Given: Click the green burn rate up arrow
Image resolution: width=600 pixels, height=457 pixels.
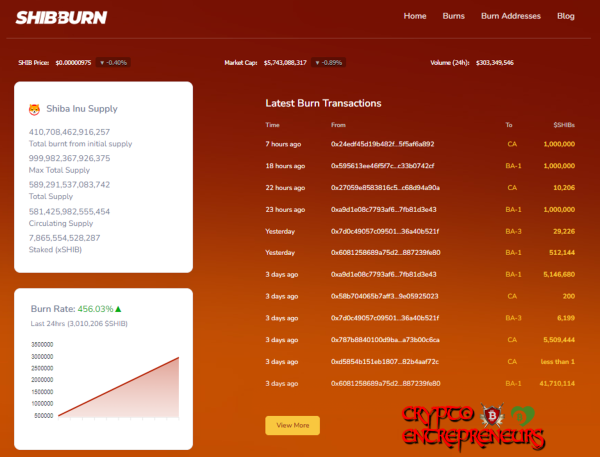Looking at the screenshot, I should (x=118, y=308).
